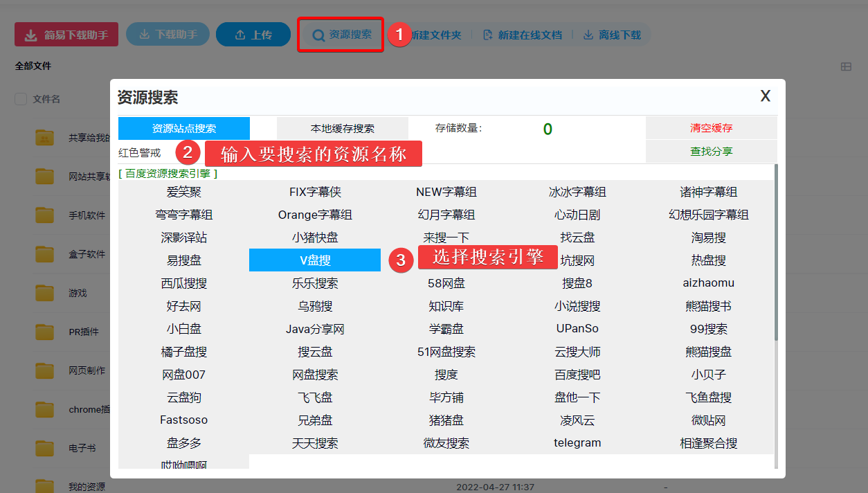Open the 游戏 folder icon
Viewport: 868px width, 493px height.
pyautogui.click(x=45, y=293)
